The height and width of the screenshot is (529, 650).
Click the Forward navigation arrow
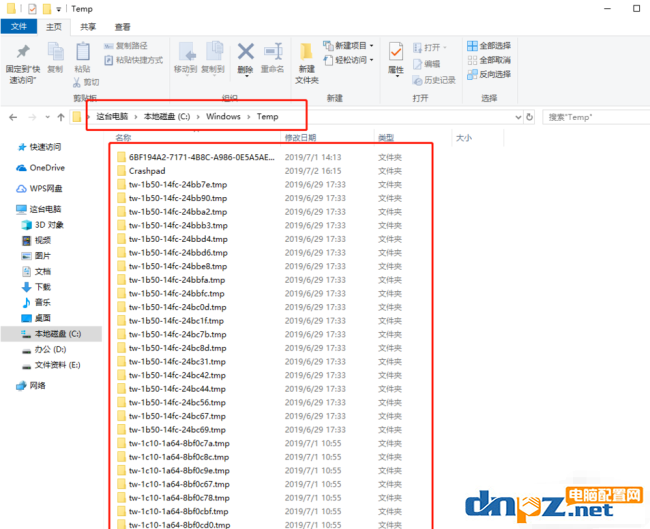pos(32,117)
